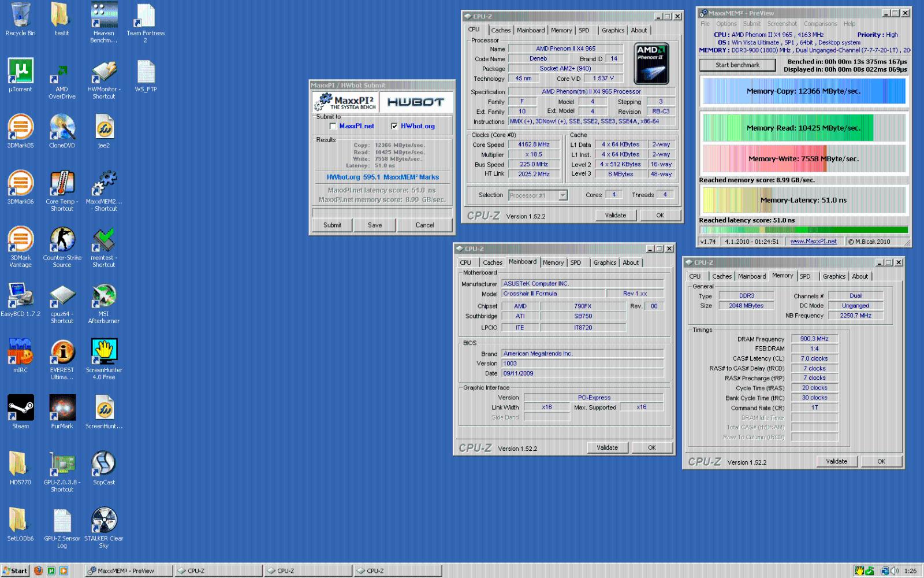Open the Comparisons menu in MaxxMEM
Screen dimensions: 924x578
[x=820, y=24]
